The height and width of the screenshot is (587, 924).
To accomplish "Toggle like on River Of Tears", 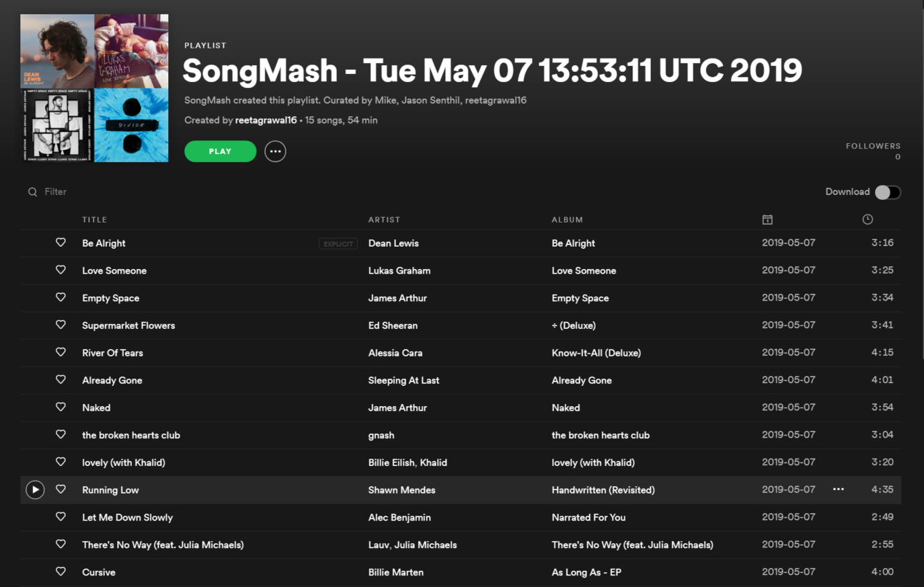I will (61, 352).
